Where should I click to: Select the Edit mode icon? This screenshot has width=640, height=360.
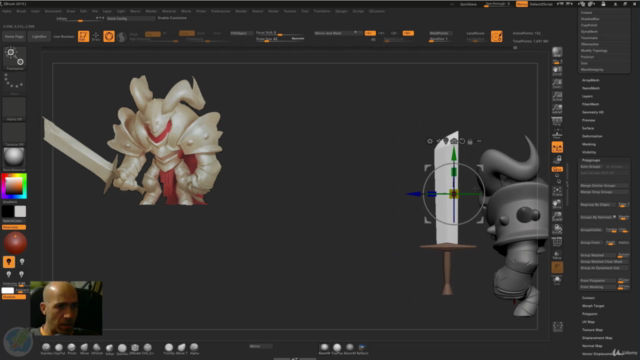tap(83, 36)
